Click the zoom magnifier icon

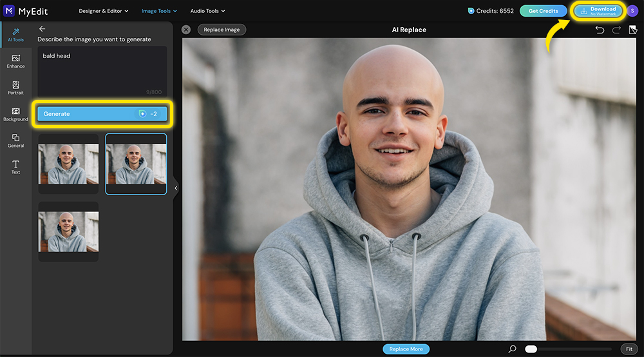click(x=512, y=349)
